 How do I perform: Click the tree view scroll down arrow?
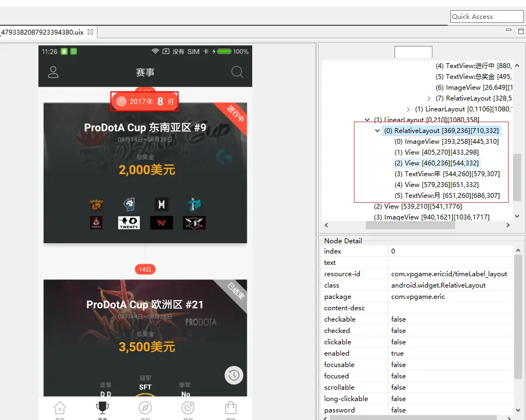517,216
